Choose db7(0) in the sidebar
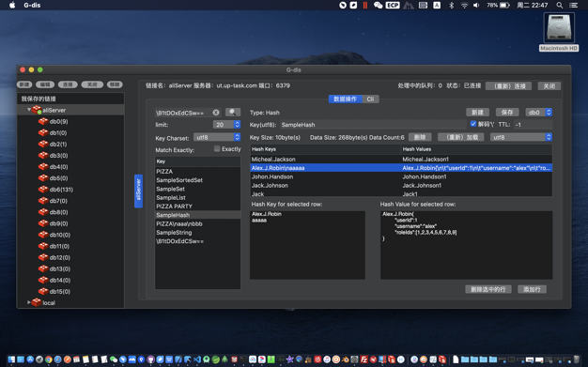588x367 pixels. point(58,201)
